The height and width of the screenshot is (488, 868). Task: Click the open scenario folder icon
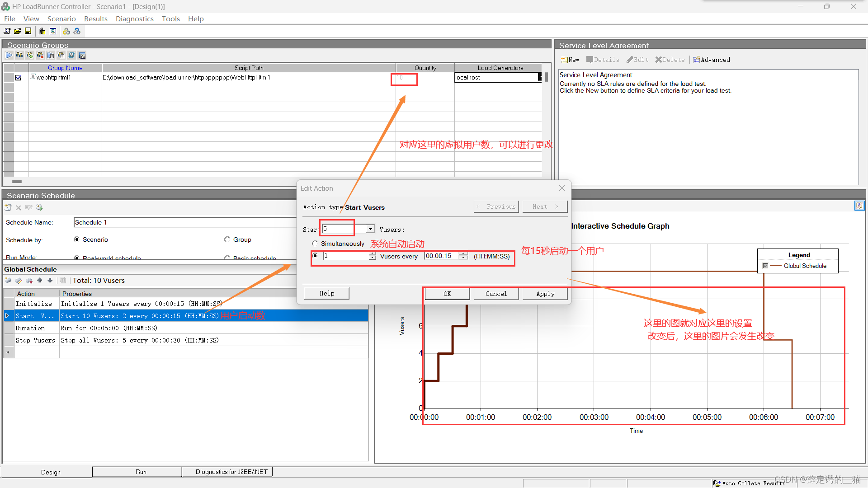17,31
